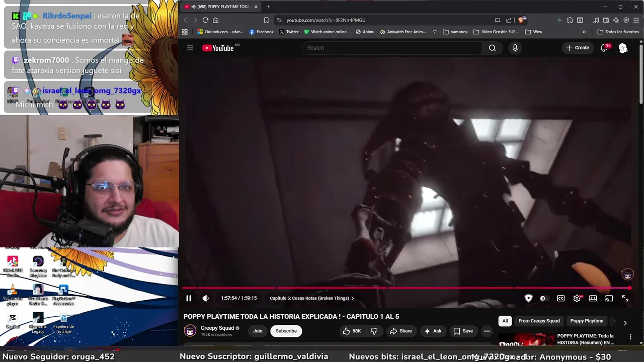
Task: Mute the video with the speaker icon
Action: [x=206, y=298]
